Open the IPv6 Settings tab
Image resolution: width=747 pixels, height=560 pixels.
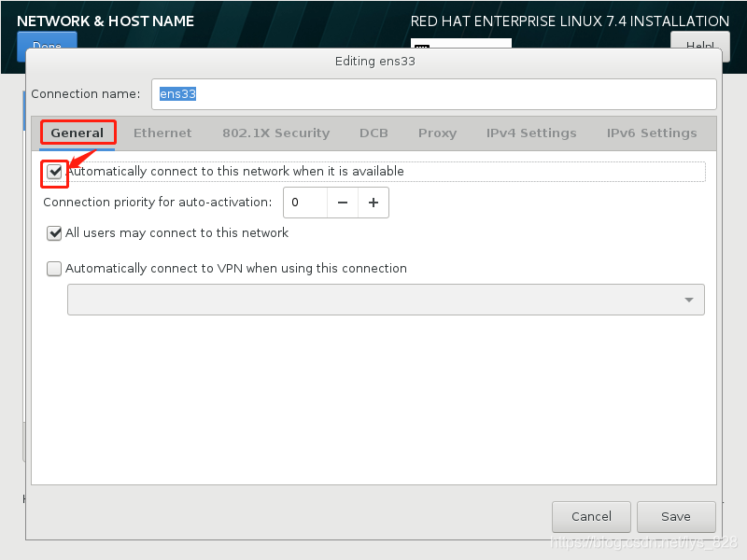pyautogui.click(x=651, y=133)
